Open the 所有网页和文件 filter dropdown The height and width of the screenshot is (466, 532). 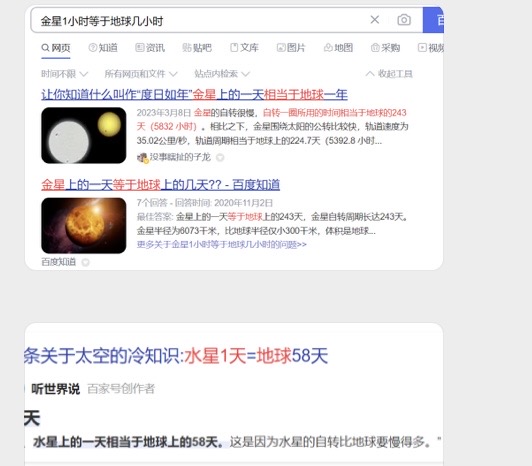coord(141,74)
